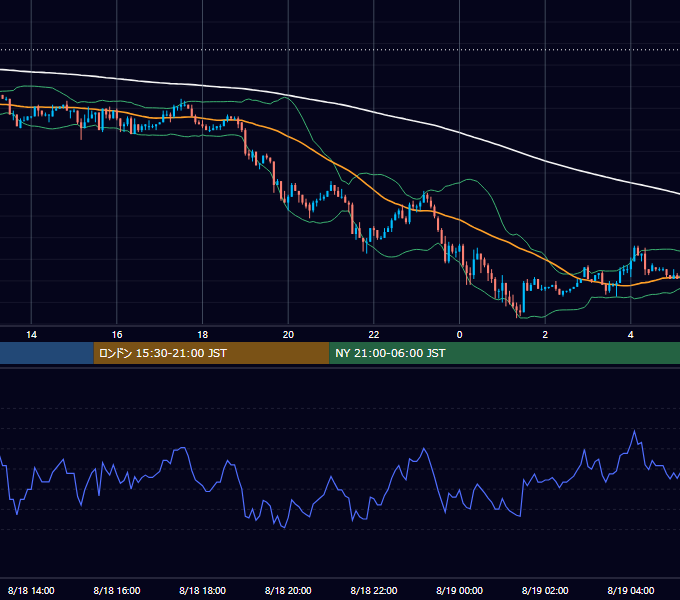680x600 pixels.
Task: Click the 8/18 22:00 date label
Action: click(374, 590)
